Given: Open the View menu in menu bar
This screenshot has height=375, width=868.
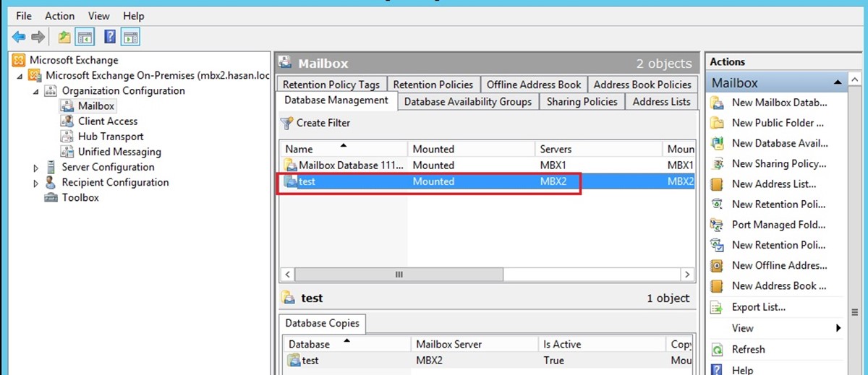Looking at the screenshot, I should (x=99, y=15).
